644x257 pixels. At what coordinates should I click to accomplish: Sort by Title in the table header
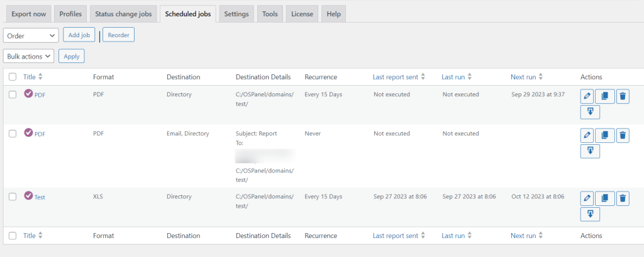[33, 77]
